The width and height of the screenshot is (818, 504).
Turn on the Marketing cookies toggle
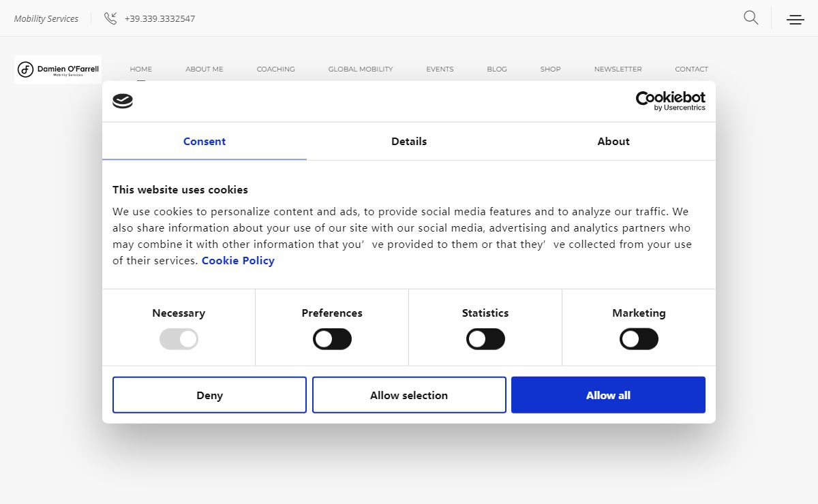639,339
